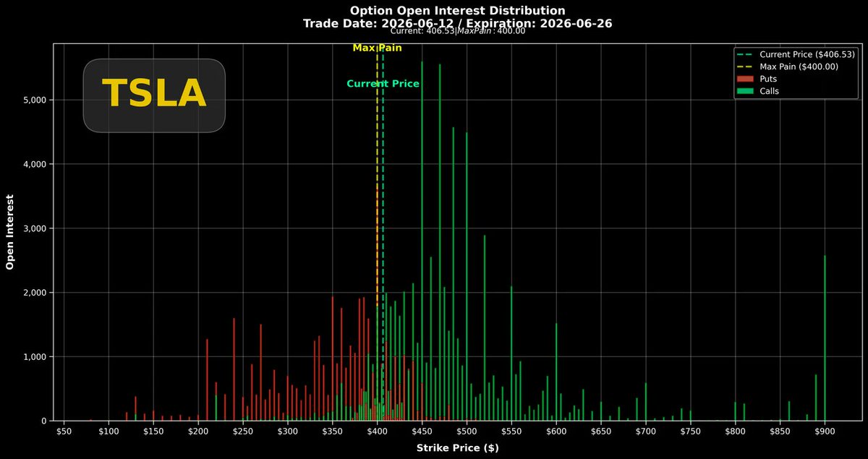This screenshot has width=868, height=459.
Task: Click the $200 strike tick label
Action: coord(198,432)
